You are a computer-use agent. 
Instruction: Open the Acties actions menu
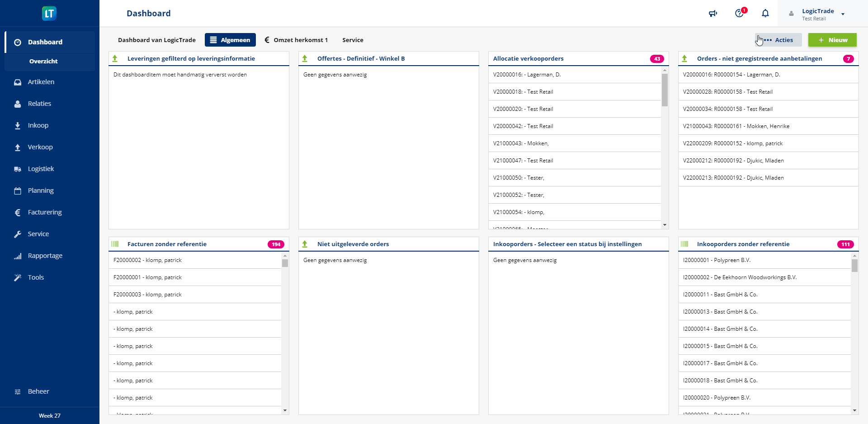point(778,40)
